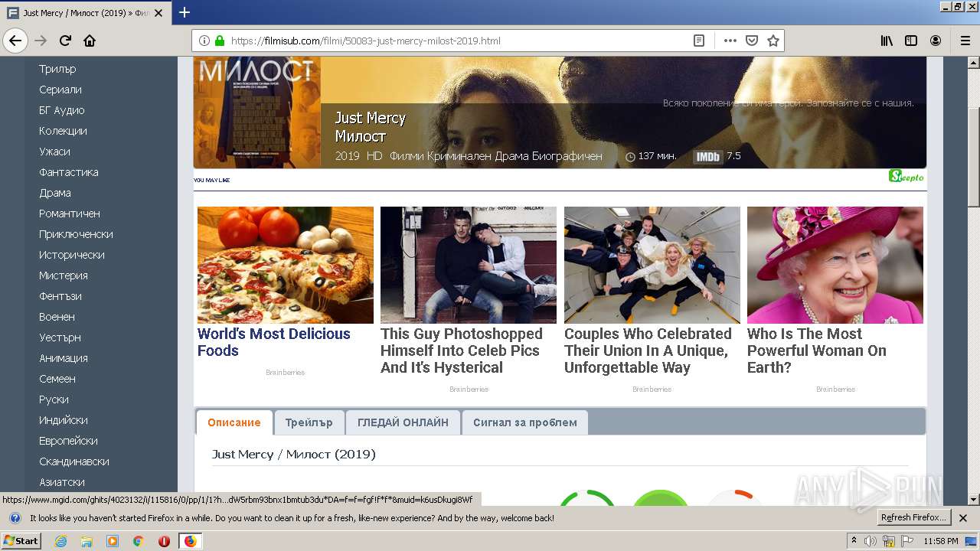
Task: Click the page vertical scrollbar thumb
Action: click(973, 157)
